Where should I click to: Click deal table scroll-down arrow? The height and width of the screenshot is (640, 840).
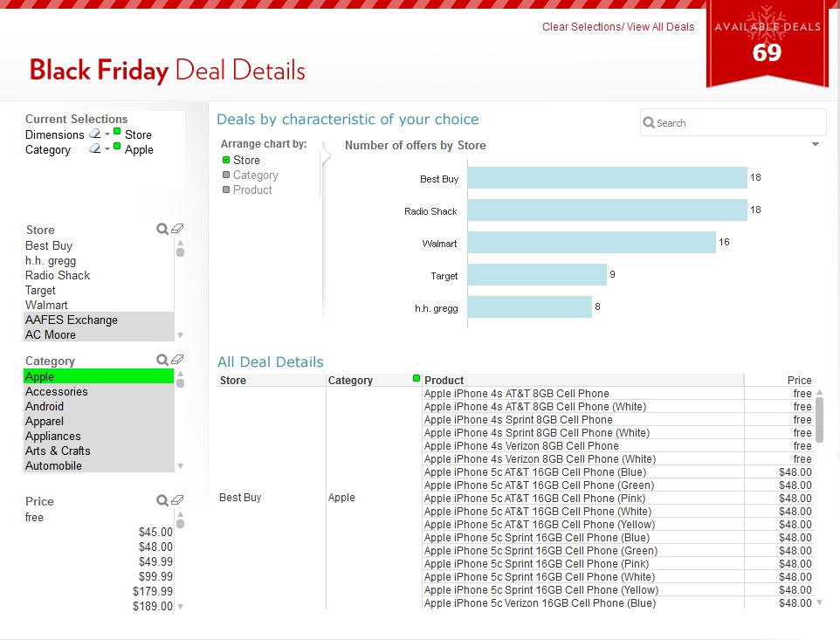tap(820, 603)
